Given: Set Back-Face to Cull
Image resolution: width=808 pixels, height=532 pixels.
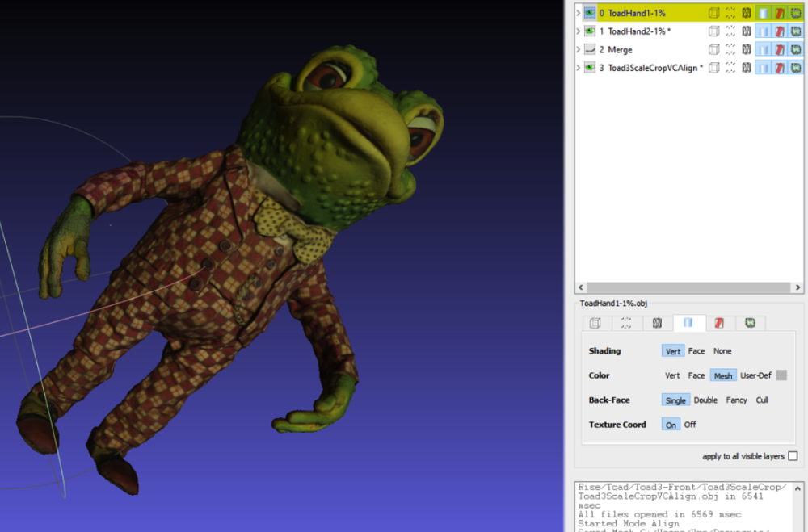Looking at the screenshot, I should [x=762, y=400].
